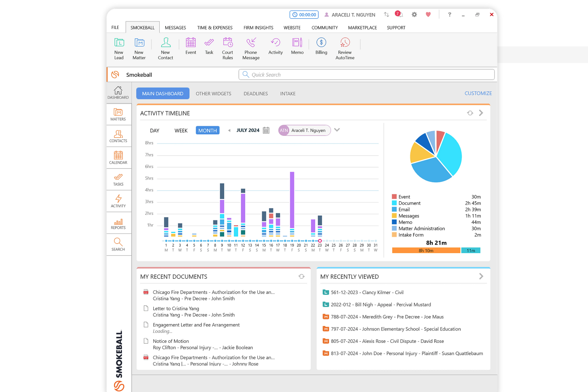Open matter 797-07-2024 Johnson Elementary School
The width and height of the screenshot is (588, 392).
coord(396,329)
